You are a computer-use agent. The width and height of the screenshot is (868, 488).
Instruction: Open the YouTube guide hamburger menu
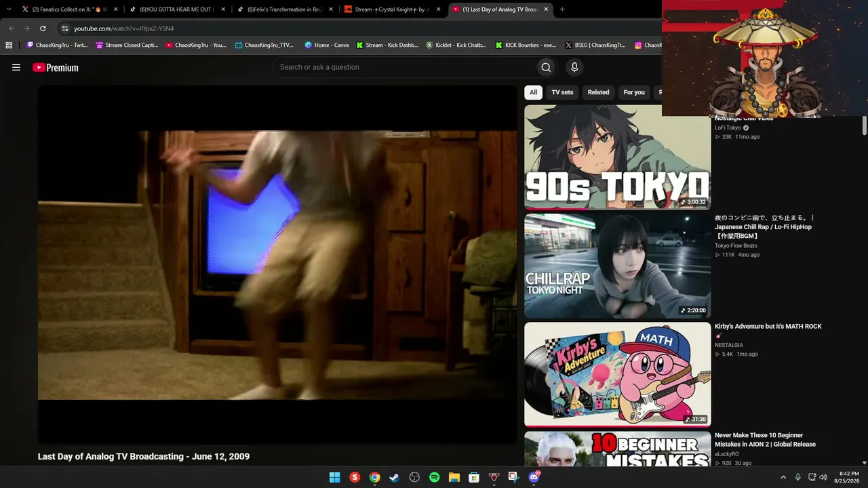coord(16,67)
